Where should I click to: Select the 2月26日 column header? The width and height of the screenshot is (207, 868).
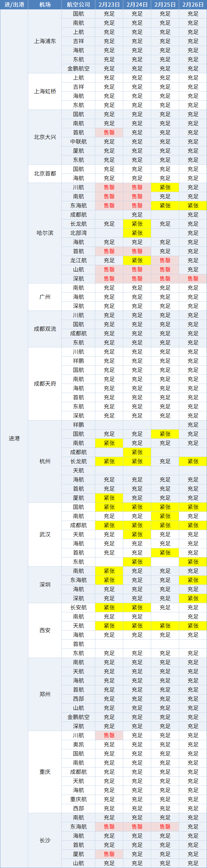[193, 5]
